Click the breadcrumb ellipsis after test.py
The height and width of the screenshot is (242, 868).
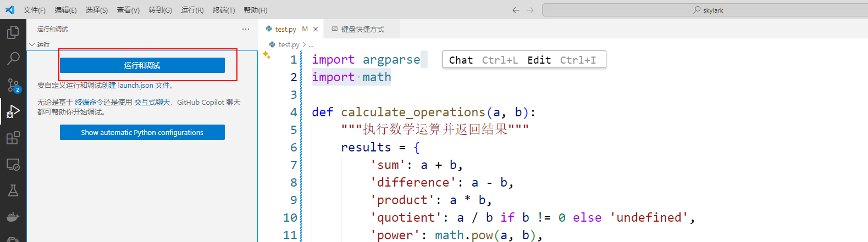pos(311,44)
